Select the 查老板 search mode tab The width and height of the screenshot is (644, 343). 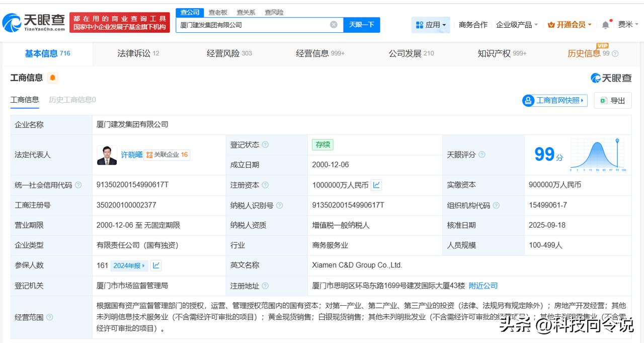[218, 12]
